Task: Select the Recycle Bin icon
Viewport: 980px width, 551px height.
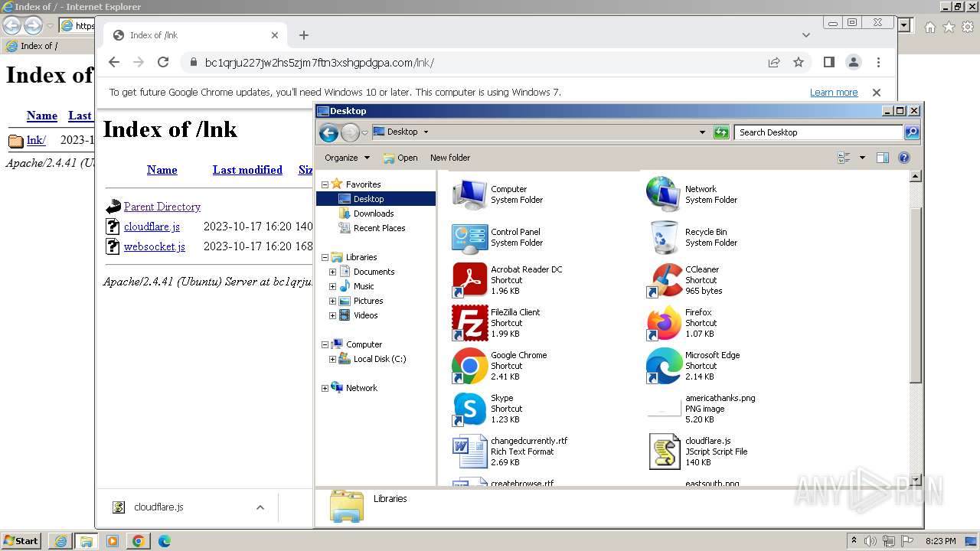Action: pyautogui.click(x=664, y=237)
